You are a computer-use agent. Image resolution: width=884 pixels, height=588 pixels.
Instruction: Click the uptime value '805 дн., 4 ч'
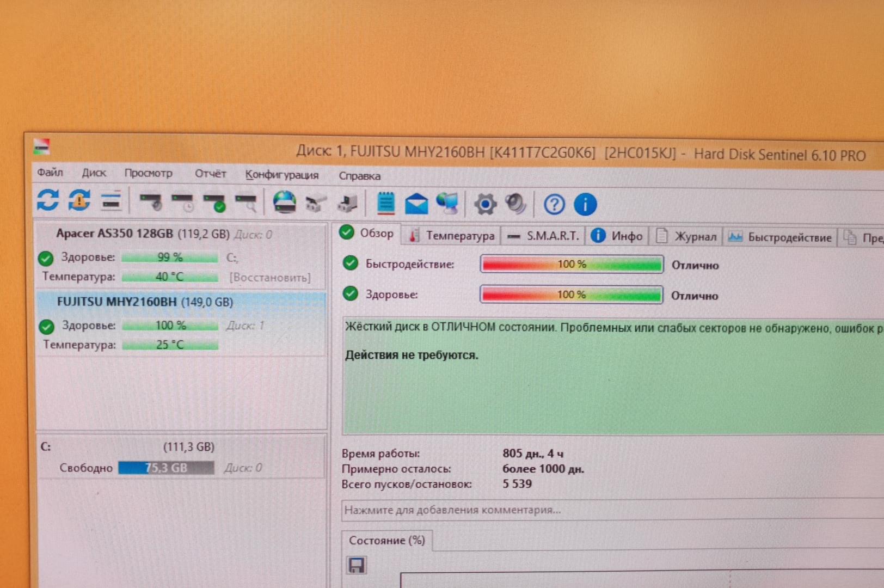[x=533, y=453]
